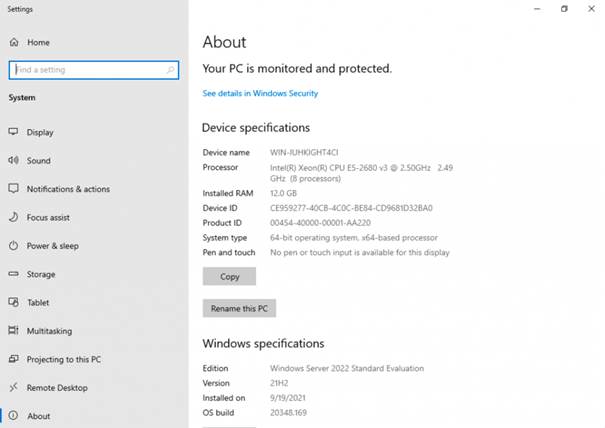Click installed on date 9/19/2021

tap(288, 398)
